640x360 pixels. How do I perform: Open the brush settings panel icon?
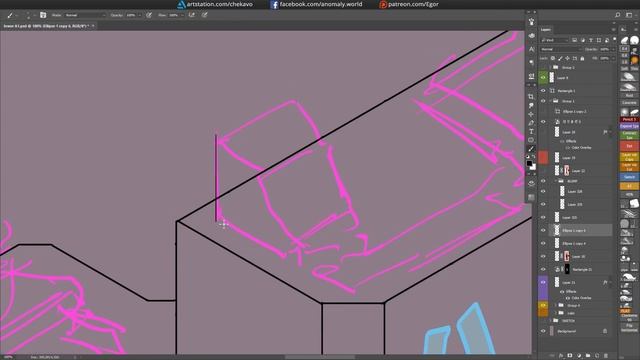[x=43, y=15]
